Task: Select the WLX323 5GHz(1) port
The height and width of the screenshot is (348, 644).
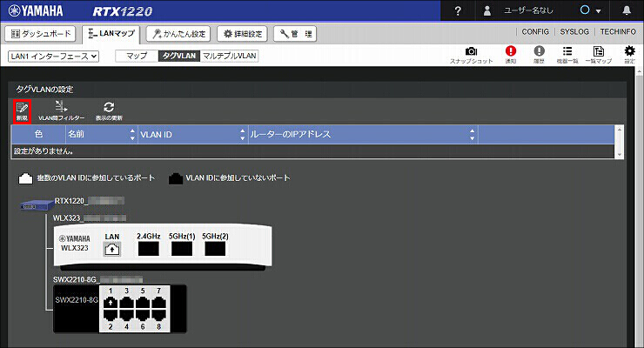Action: [x=182, y=249]
